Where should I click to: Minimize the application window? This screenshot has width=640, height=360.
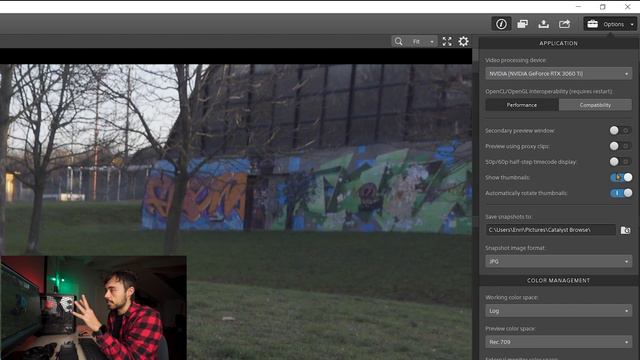point(578,7)
